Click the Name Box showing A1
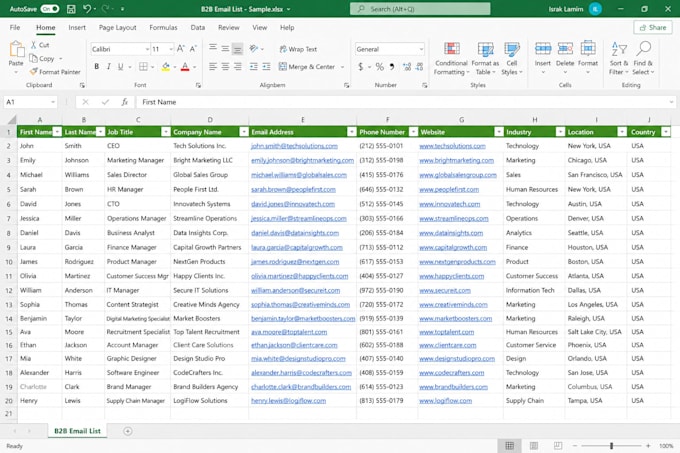 30,102
